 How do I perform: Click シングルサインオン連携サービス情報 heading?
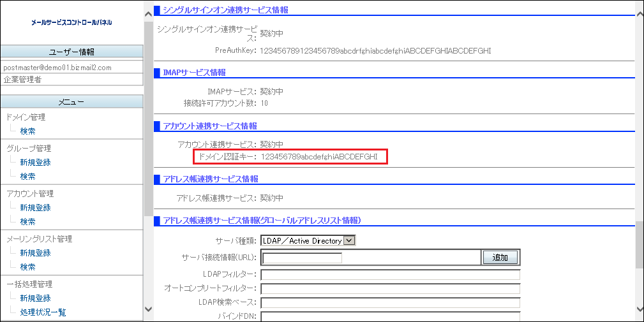(225, 10)
